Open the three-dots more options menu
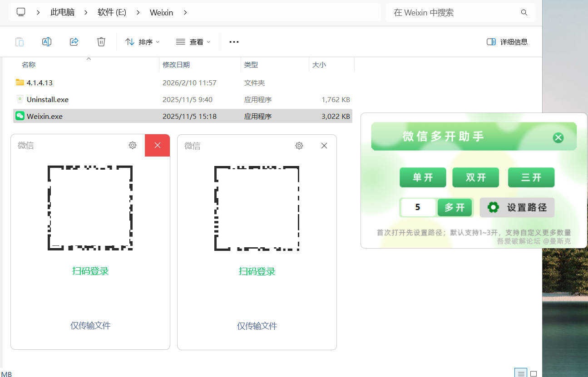Screen dimensions: 588x377 click(x=234, y=42)
